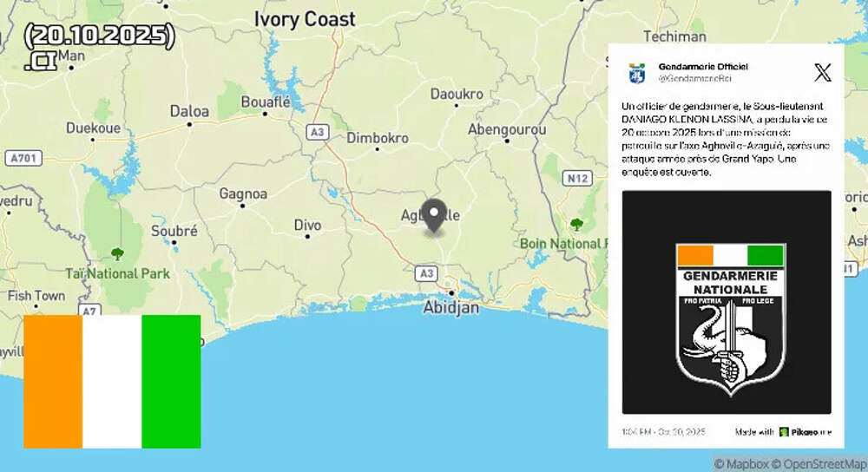Click the tweet timestamp Oct 20, 2025
This screenshot has height=472, width=868.
click(x=663, y=431)
